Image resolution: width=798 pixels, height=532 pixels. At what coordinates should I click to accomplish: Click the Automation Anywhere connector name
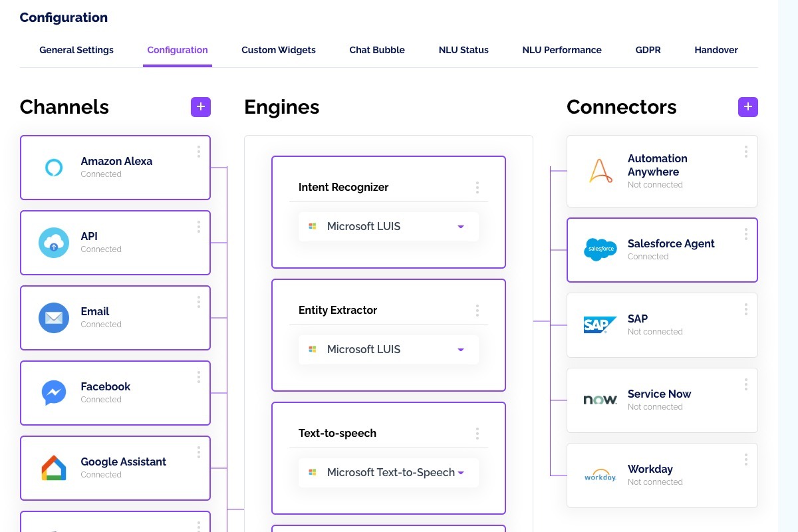coord(658,165)
